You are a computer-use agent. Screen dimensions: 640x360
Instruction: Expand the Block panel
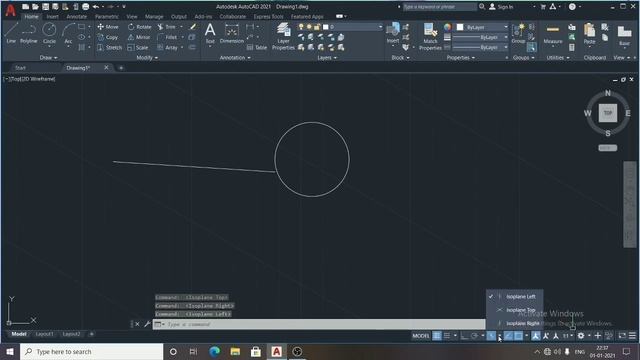coord(400,58)
